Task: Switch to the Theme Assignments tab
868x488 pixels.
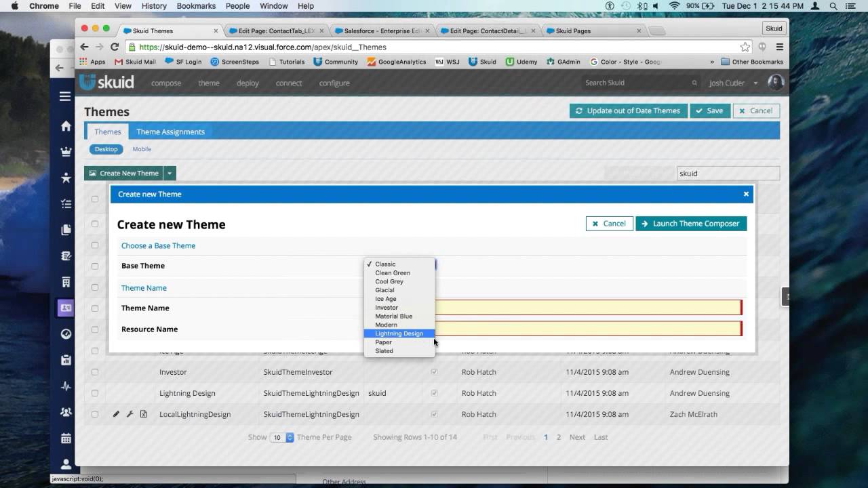Action: [170, 131]
